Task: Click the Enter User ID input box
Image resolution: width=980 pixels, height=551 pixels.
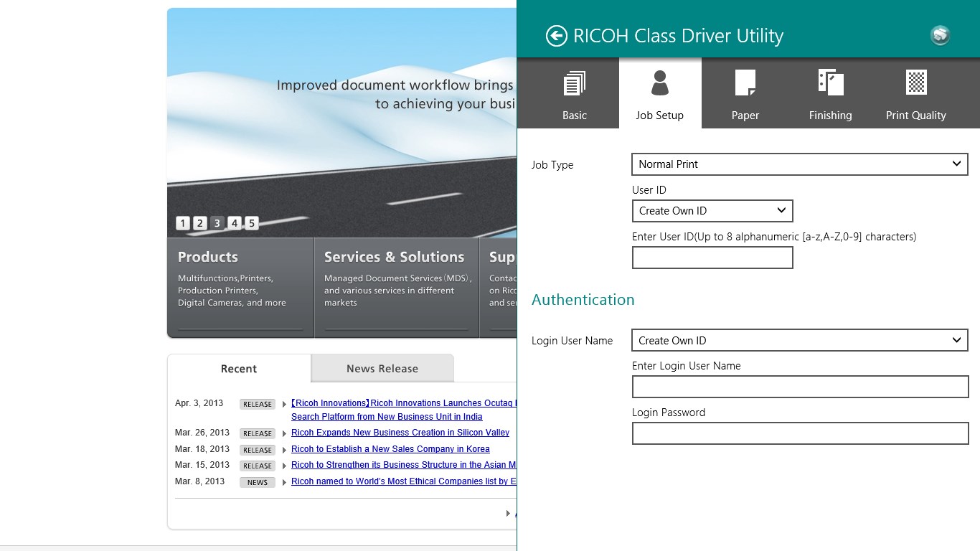Action: tap(712, 258)
